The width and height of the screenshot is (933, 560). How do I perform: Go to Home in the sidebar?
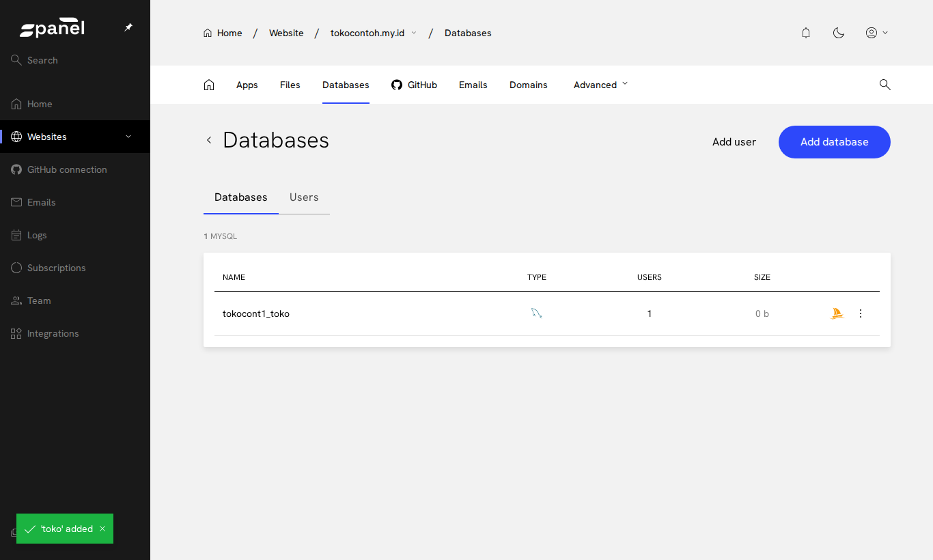coord(75,104)
